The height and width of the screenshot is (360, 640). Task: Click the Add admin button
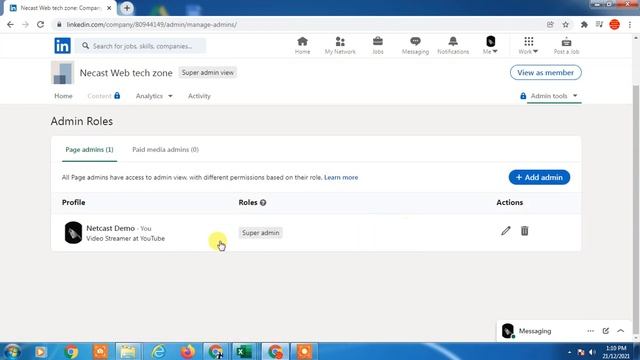(539, 178)
